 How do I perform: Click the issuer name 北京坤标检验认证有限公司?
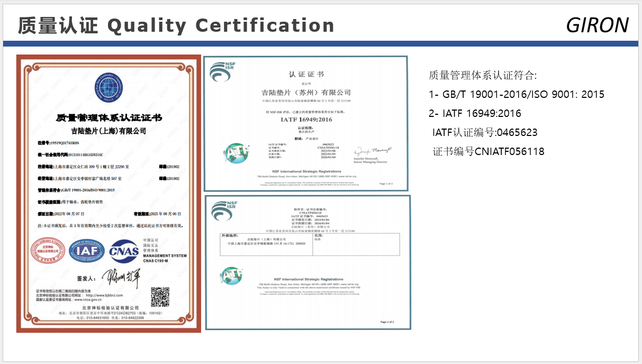pyautogui.click(x=110, y=307)
